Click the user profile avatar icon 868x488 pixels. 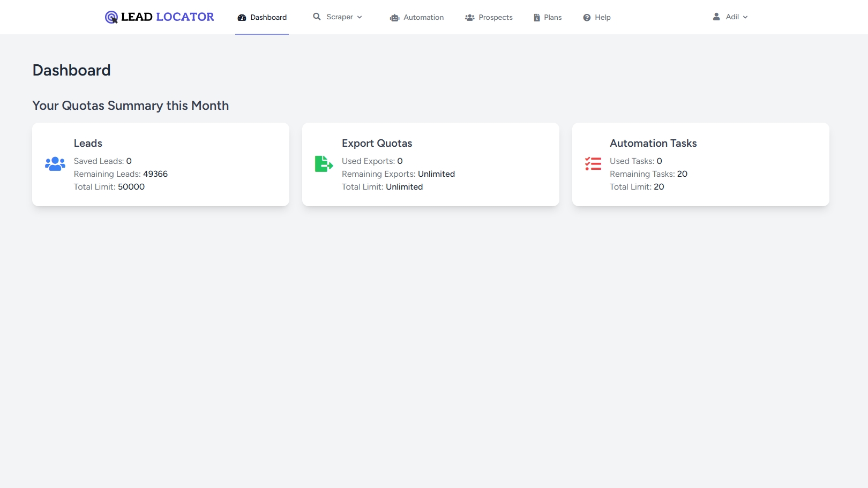point(716,17)
